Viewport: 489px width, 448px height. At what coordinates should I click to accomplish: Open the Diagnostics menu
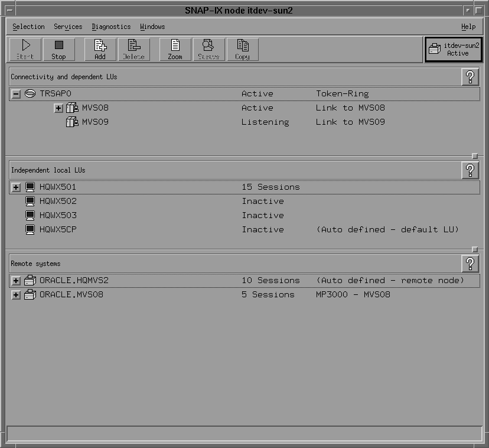[x=111, y=27]
